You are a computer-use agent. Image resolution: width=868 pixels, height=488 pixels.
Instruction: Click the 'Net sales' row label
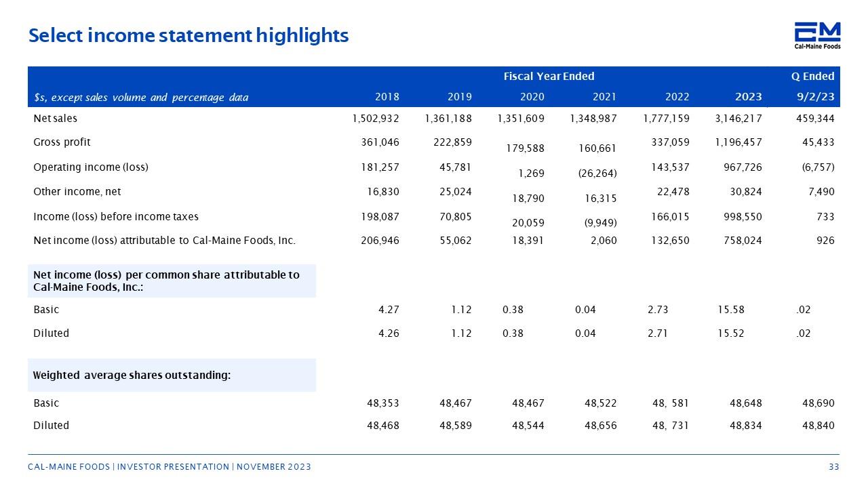[56, 119]
